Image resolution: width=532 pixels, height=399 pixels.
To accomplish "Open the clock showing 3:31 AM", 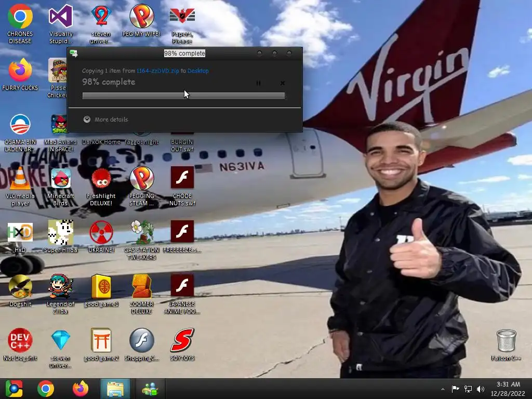I will [x=508, y=389].
